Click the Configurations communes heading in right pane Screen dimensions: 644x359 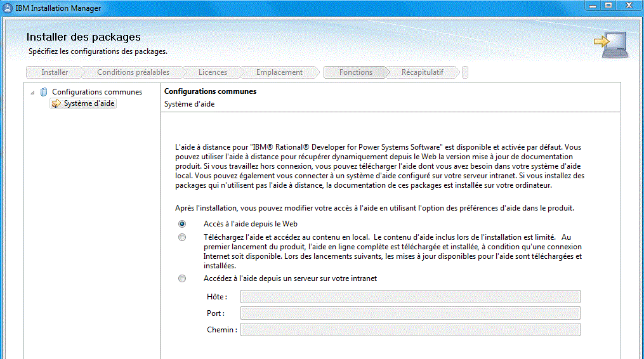point(210,91)
